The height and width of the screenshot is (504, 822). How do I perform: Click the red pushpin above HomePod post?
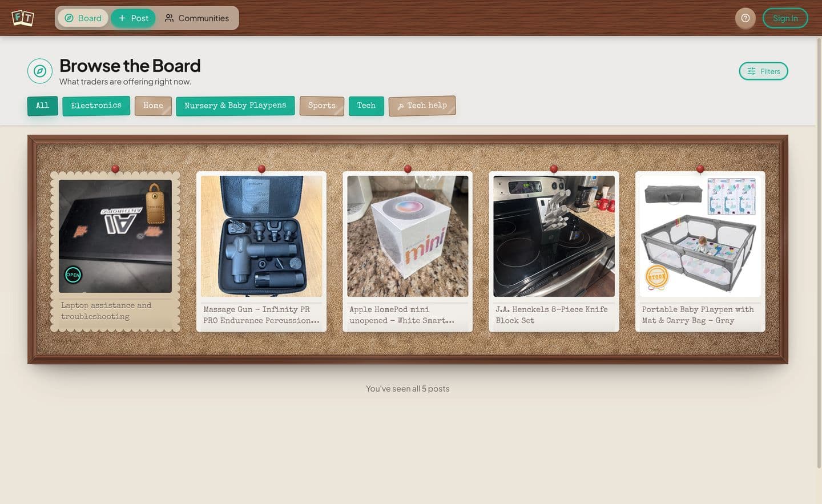click(x=408, y=169)
